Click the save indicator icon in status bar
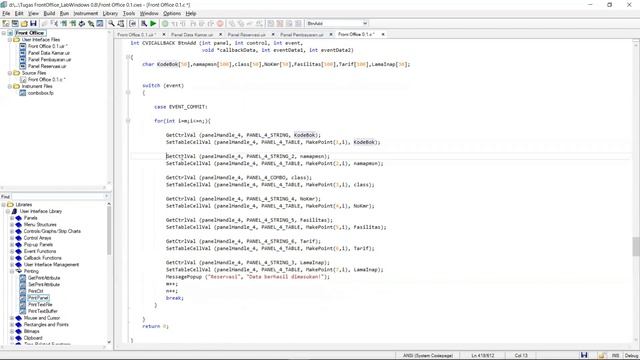 (584, 356)
